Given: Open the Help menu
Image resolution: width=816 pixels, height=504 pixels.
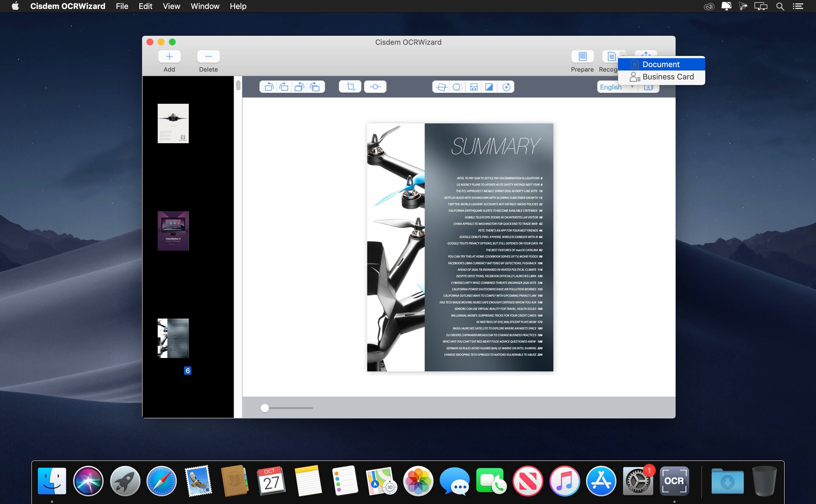Looking at the screenshot, I should point(238,6).
